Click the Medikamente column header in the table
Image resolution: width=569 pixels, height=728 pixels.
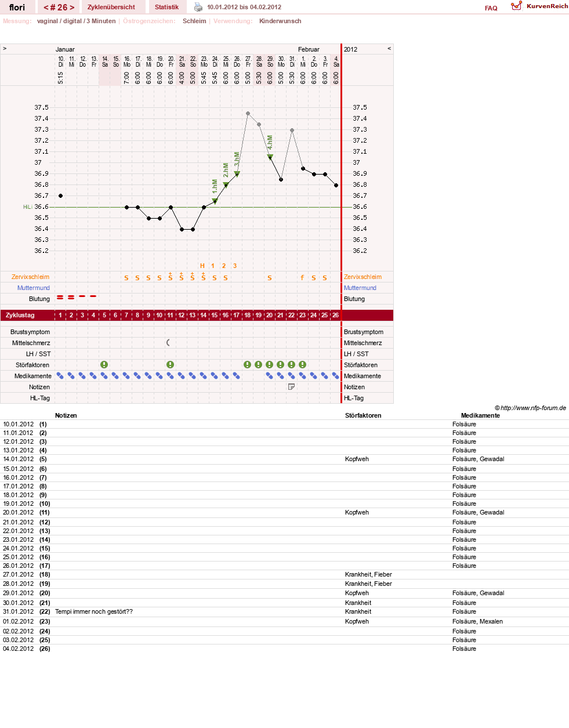pyautogui.click(x=480, y=415)
